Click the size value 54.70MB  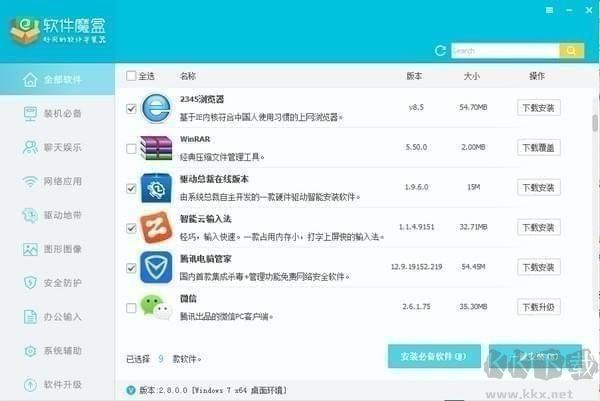[473, 107]
